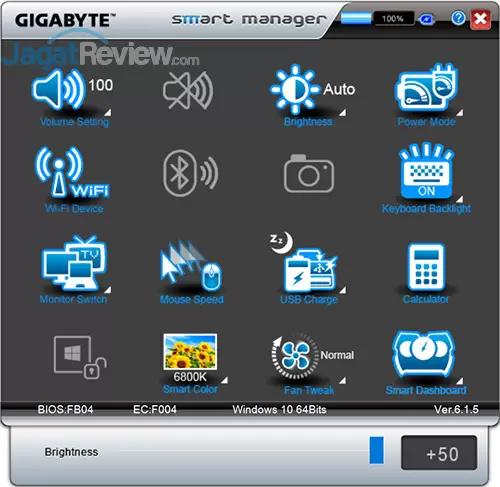Screen dimensions: 500x487
Task: Click the 100% battery percentage readout
Action: click(x=393, y=18)
